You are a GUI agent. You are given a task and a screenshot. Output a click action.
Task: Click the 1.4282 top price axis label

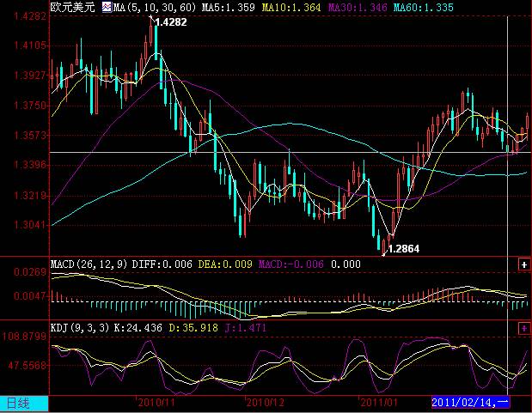click(x=30, y=16)
